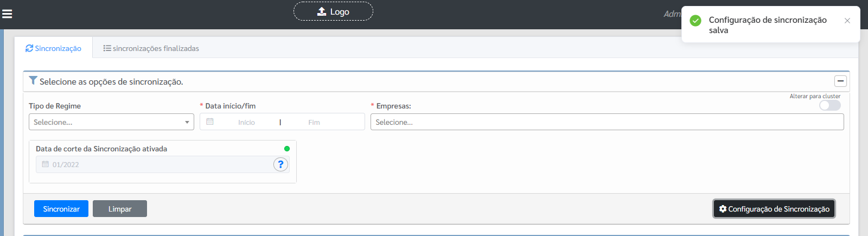Open the hamburger navigation menu

[7, 14]
